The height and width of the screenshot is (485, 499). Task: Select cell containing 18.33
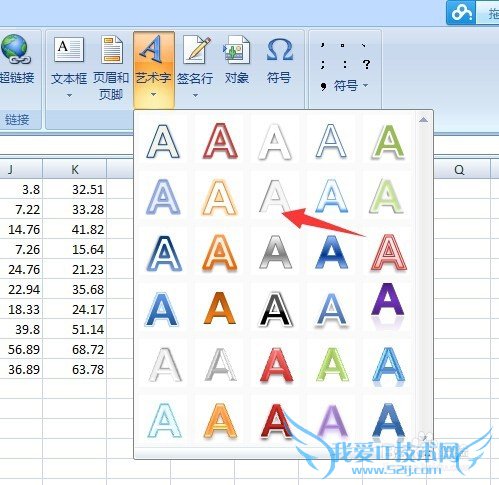tap(21, 310)
